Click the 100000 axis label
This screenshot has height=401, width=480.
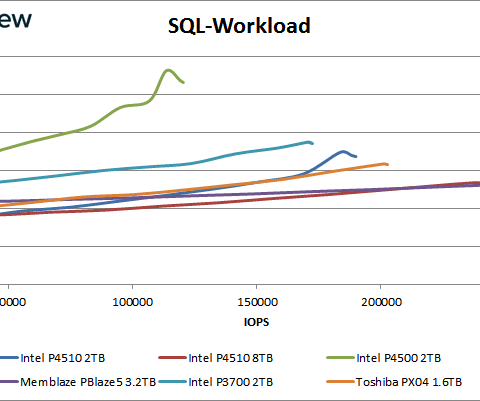pos(132,302)
